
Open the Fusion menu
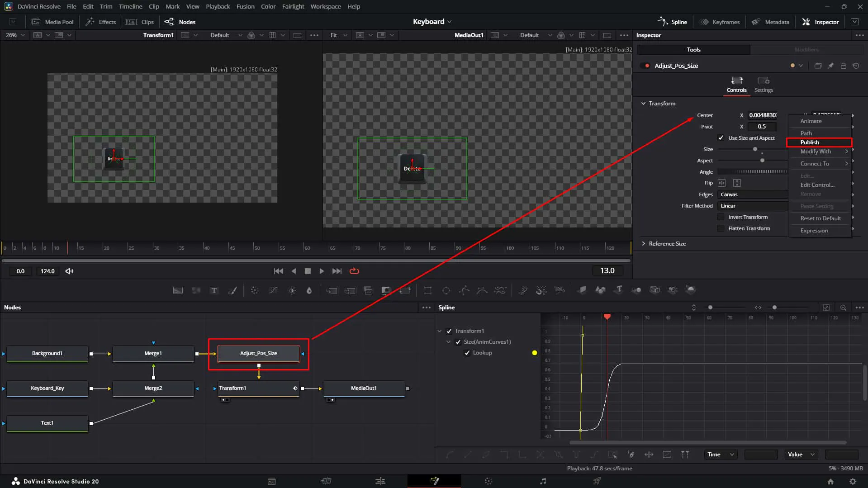tap(245, 6)
